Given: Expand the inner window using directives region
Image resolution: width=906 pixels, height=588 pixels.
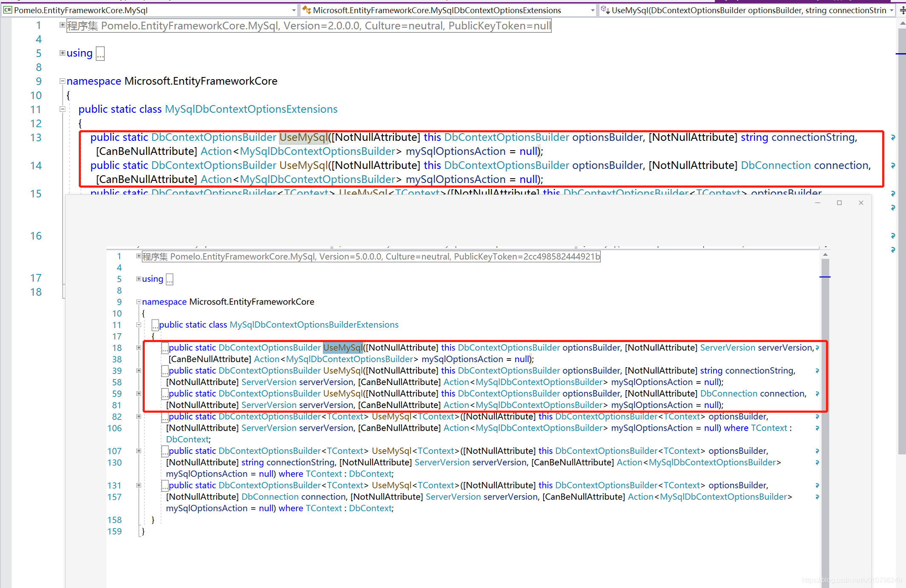Looking at the screenshot, I should click(138, 279).
